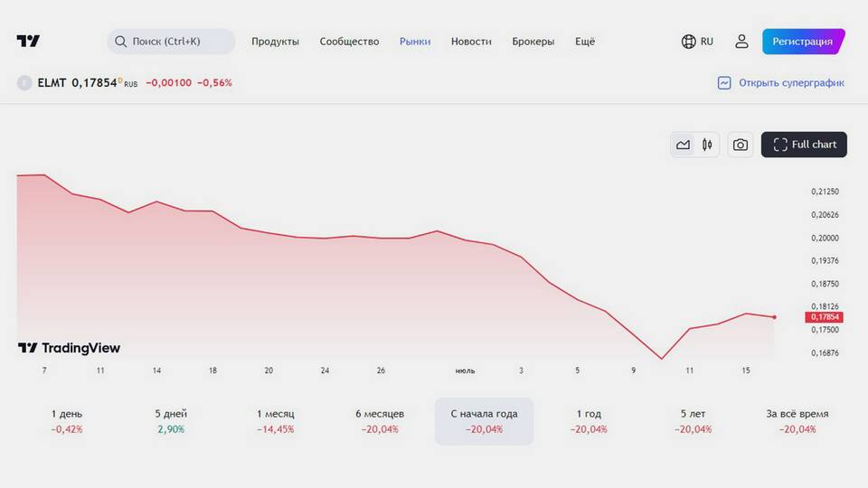Select the 1 месяц time range
This screenshot has width=868, height=488.
[x=275, y=421]
